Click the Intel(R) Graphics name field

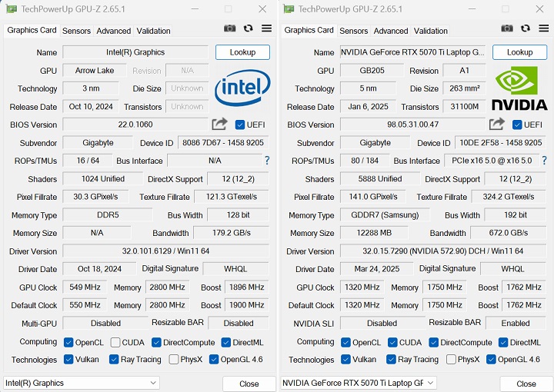pos(135,52)
